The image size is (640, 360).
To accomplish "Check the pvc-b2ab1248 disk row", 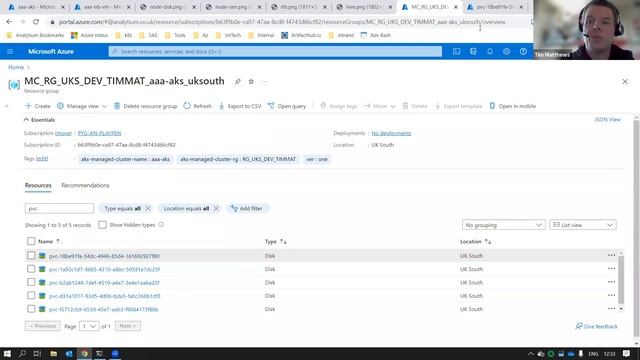I will click(31, 282).
